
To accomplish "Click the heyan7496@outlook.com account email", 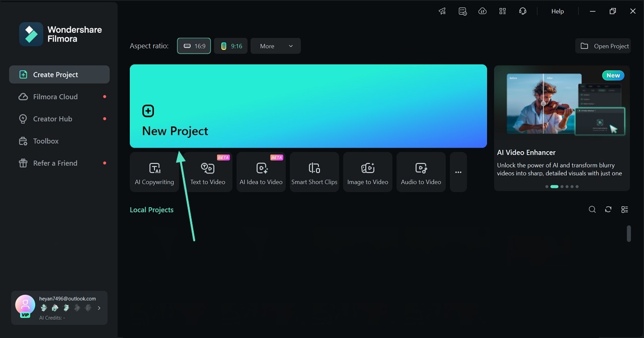I will pyautogui.click(x=67, y=299).
